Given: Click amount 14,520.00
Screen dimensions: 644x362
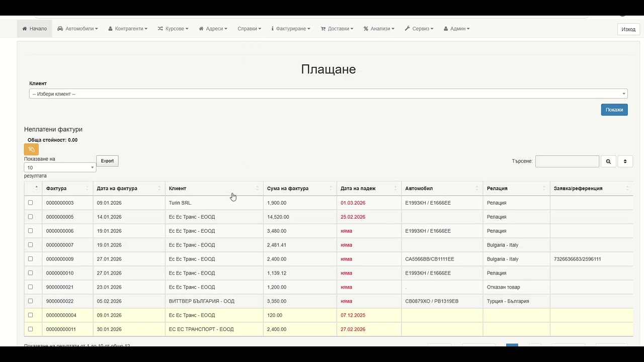Looking at the screenshot, I should click(278, 217).
